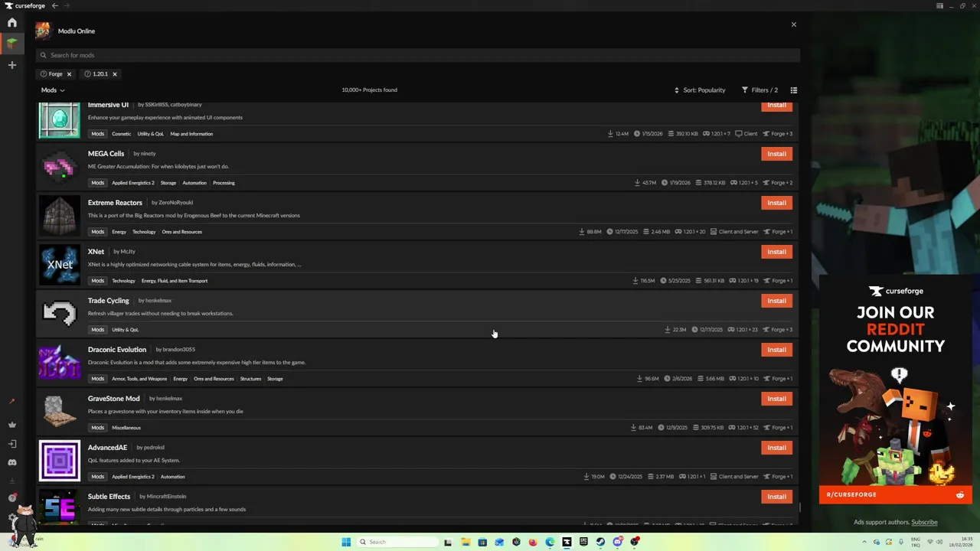This screenshot has height=551, width=980.
Task: Open the Draconic Evolution thumbnail
Action: pyautogui.click(x=60, y=363)
